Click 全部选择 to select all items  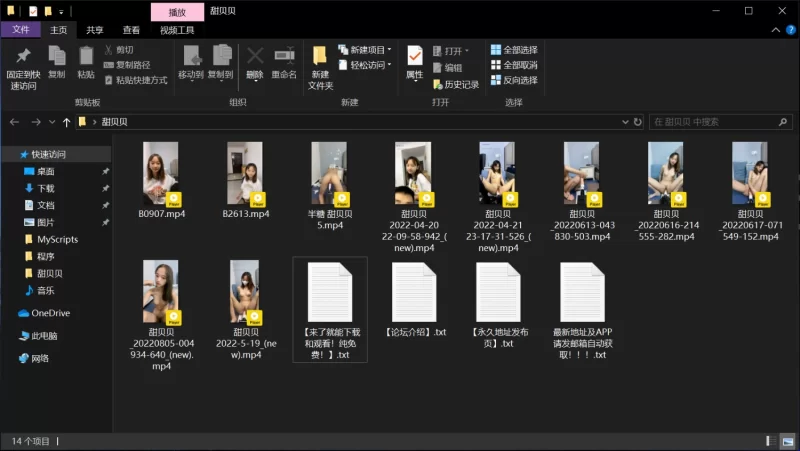[x=513, y=50]
